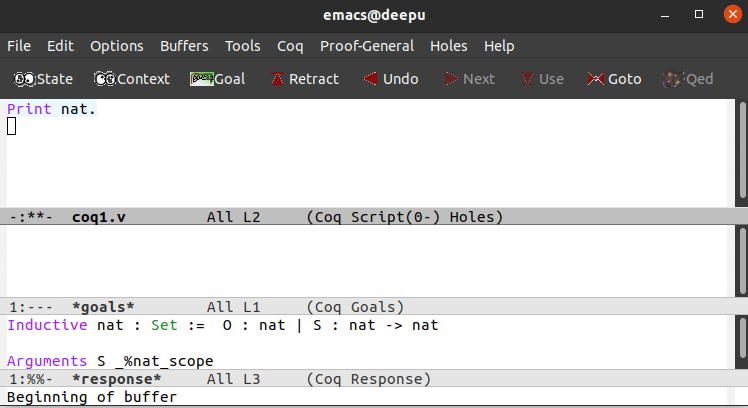Open the Holes menu
The image size is (748, 408).
[x=448, y=46]
